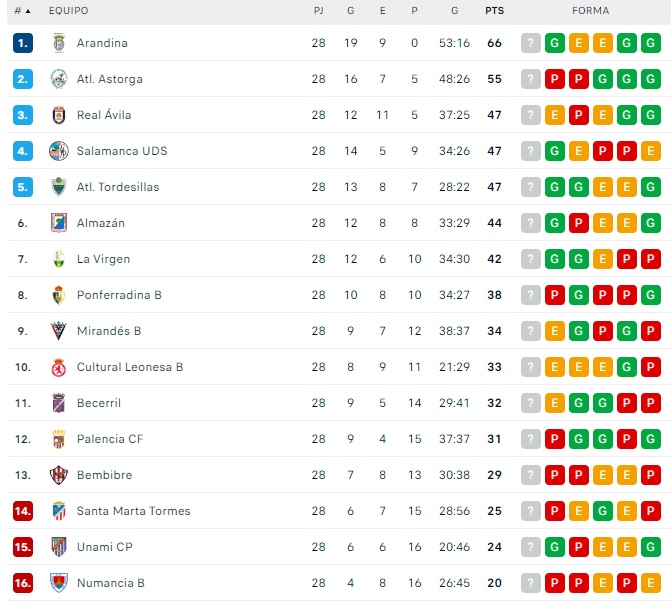Click the Bembibre club crest
The image size is (671, 605).
pyautogui.click(x=58, y=475)
